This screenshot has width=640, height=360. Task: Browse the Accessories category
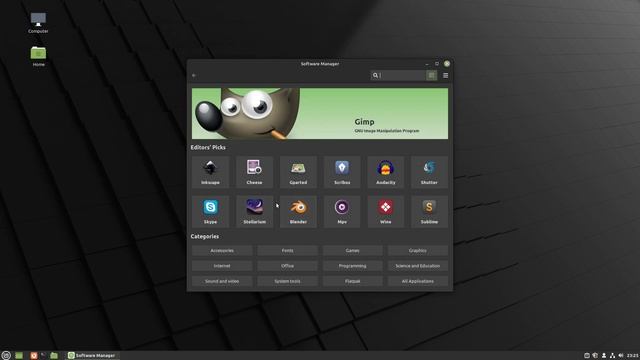click(x=222, y=251)
